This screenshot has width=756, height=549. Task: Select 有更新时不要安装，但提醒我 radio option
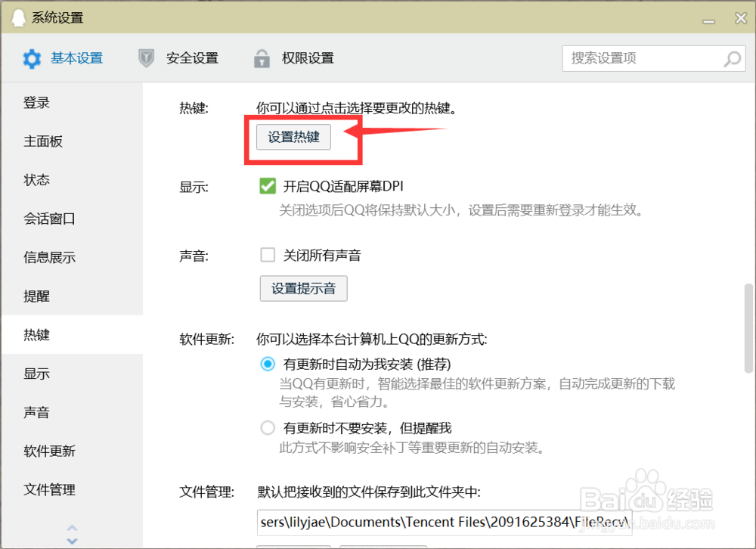tap(268, 427)
